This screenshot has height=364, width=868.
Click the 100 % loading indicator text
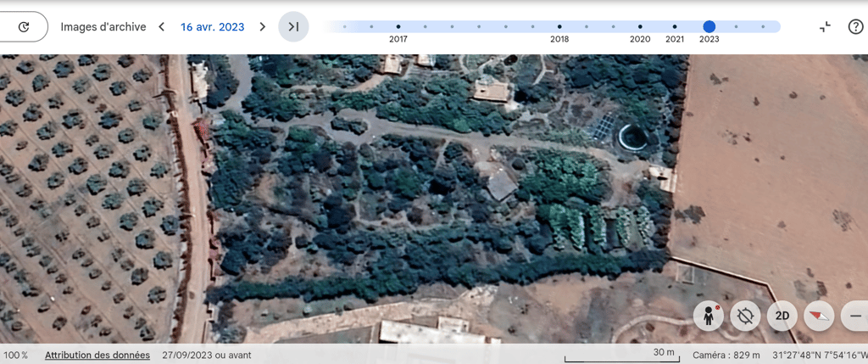pos(16,355)
